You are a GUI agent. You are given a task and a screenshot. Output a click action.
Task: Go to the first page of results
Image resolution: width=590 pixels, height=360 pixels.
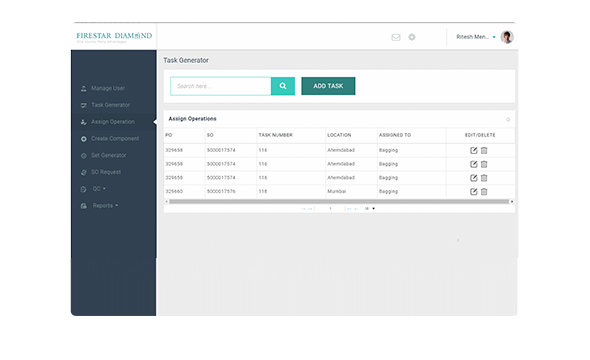click(x=303, y=209)
